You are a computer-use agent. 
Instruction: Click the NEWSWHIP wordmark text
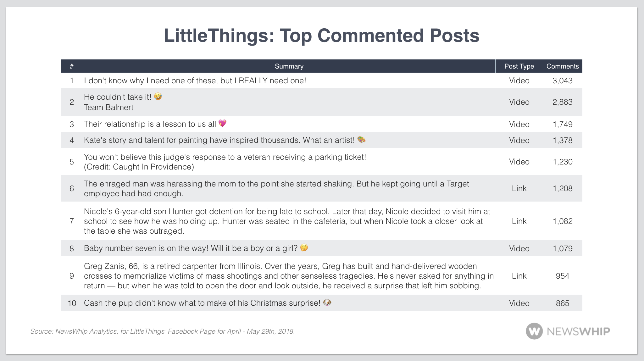click(578, 331)
